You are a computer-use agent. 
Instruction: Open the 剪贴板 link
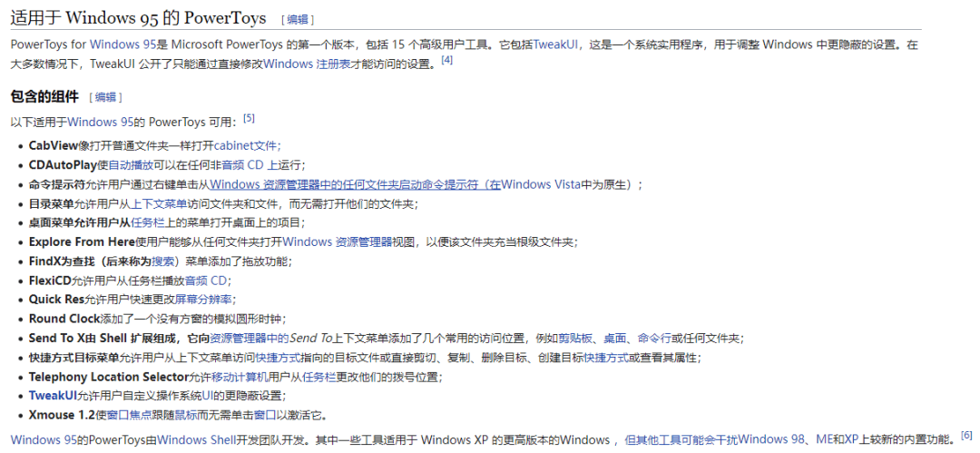pyautogui.click(x=575, y=338)
